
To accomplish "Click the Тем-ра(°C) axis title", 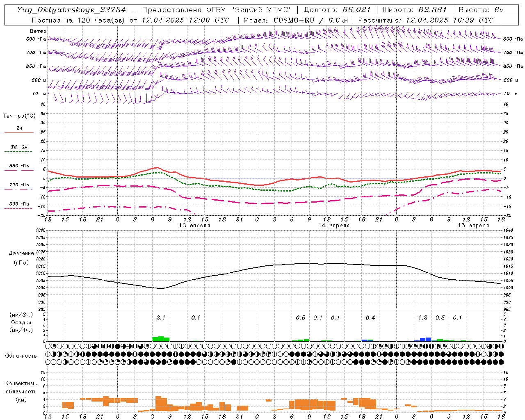I will click(19, 116).
